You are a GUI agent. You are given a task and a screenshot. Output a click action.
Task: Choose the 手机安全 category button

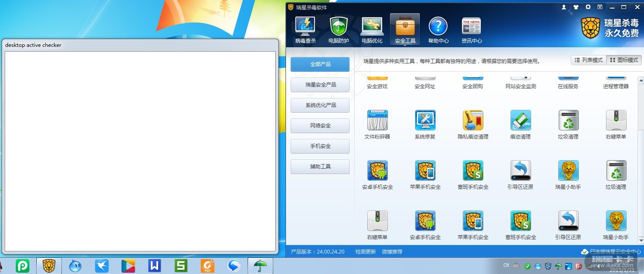tap(320, 146)
